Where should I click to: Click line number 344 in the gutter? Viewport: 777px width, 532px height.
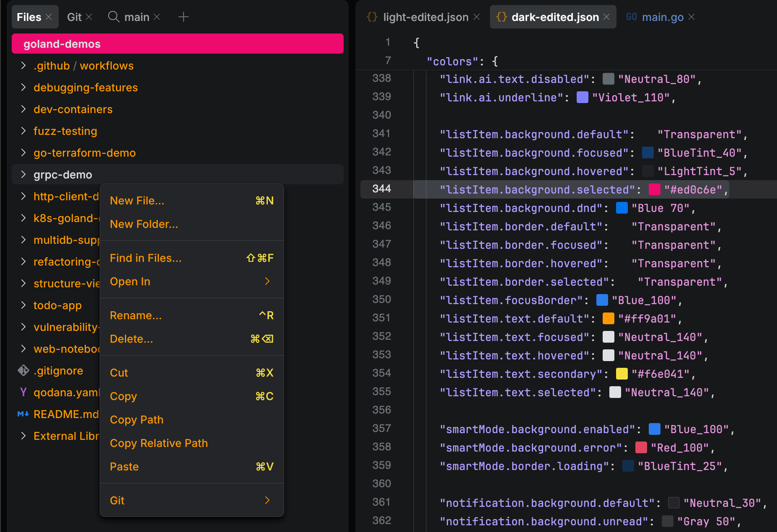381,189
